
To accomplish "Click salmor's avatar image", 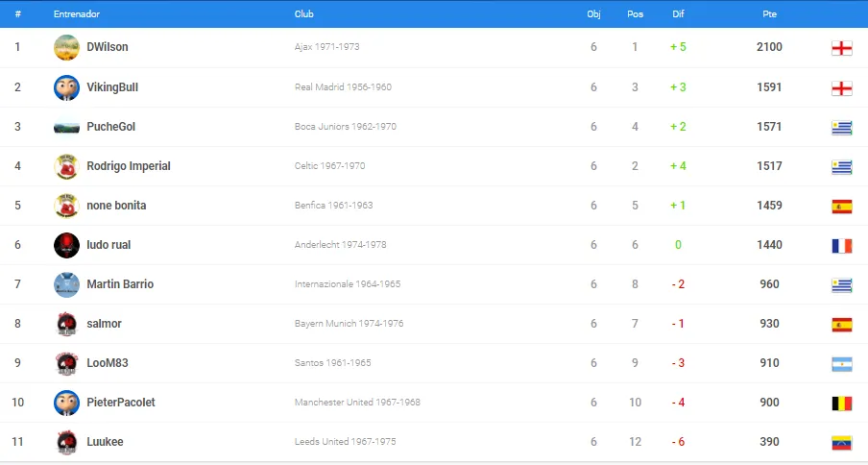I will click(66, 324).
